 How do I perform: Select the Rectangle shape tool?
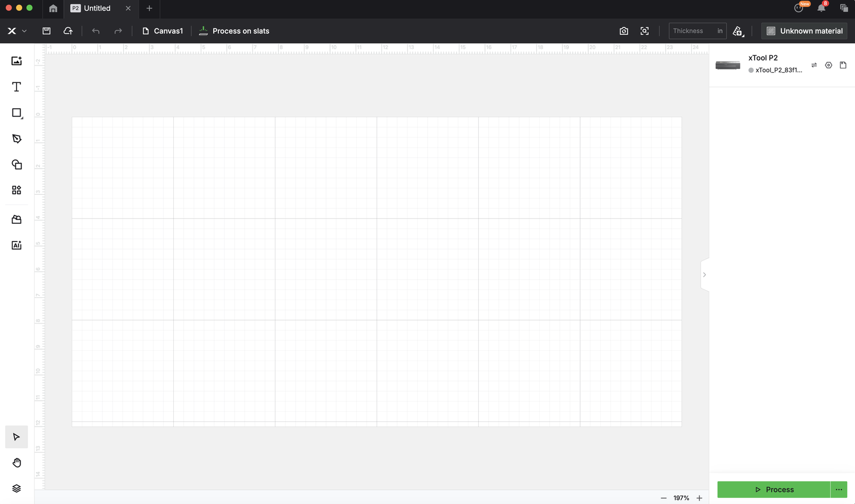(x=17, y=113)
